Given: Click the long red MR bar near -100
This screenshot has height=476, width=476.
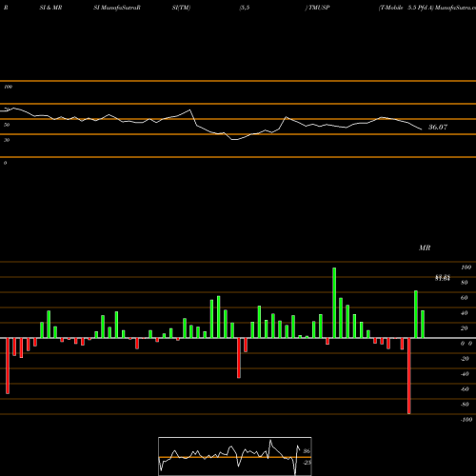Looking at the screenshot, I should 408,376.
